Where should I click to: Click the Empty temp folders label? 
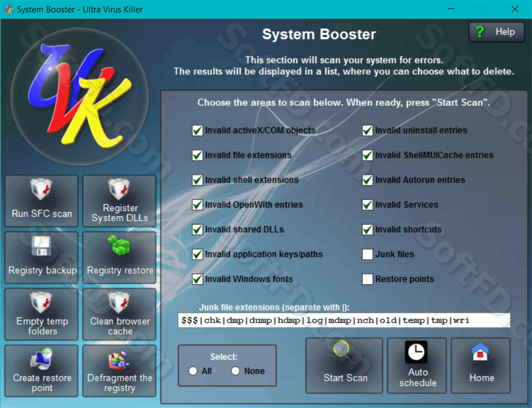click(x=42, y=326)
